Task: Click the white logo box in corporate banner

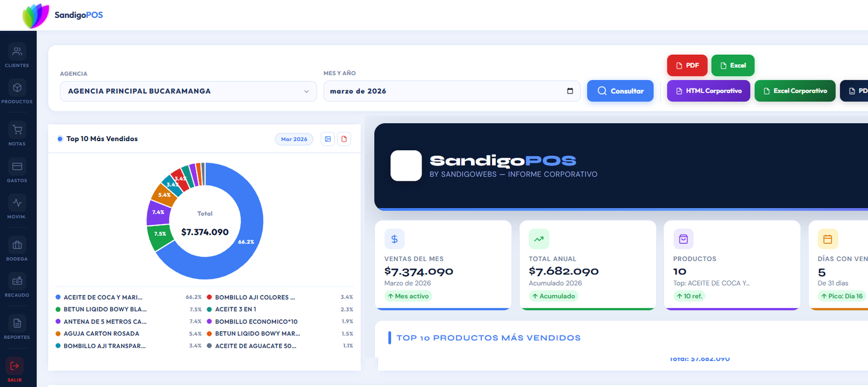Action: 406,166
